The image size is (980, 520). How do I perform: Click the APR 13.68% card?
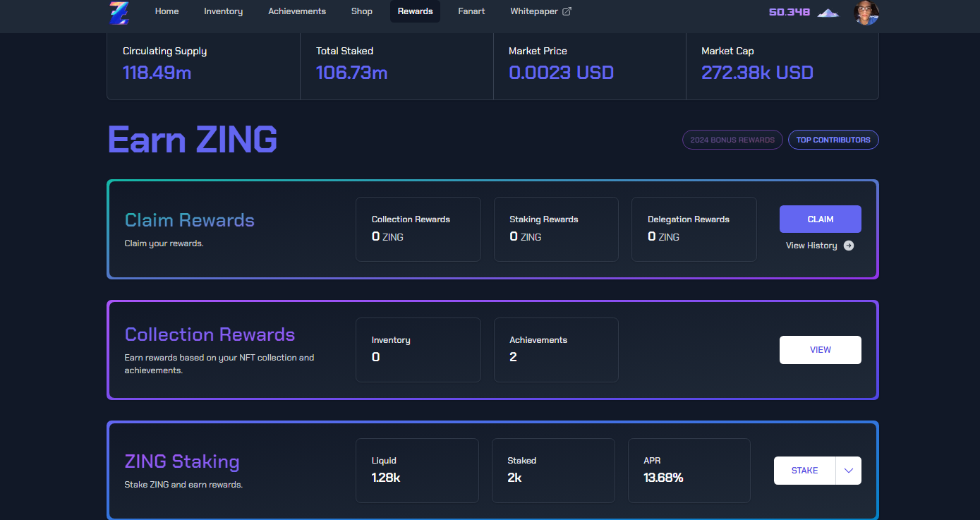(689, 471)
